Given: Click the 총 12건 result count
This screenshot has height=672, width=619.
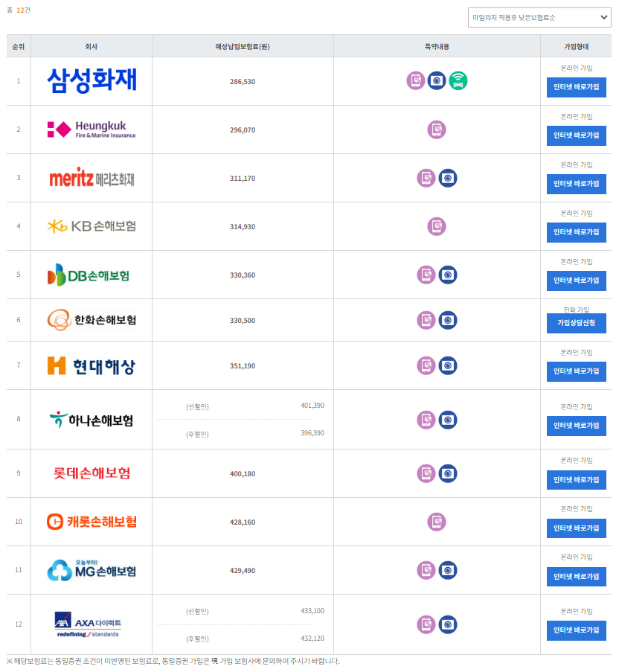Looking at the screenshot, I should point(19,10).
